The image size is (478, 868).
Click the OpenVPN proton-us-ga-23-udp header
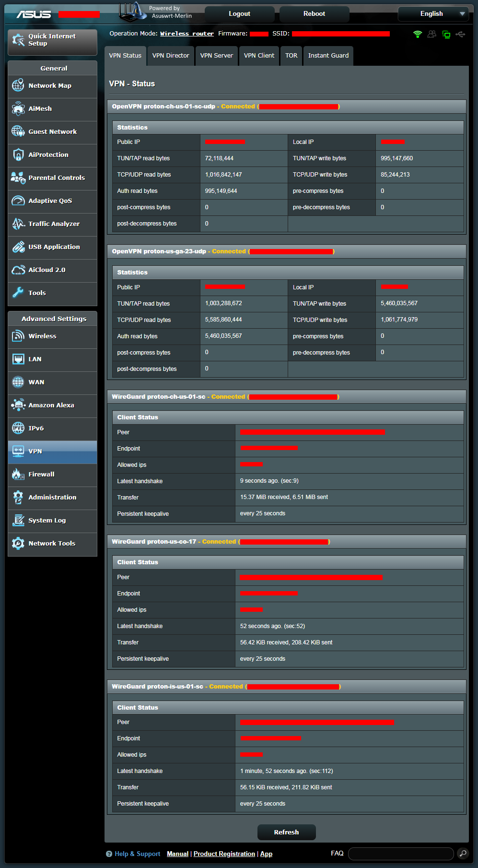pyautogui.click(x=287, y=251)
